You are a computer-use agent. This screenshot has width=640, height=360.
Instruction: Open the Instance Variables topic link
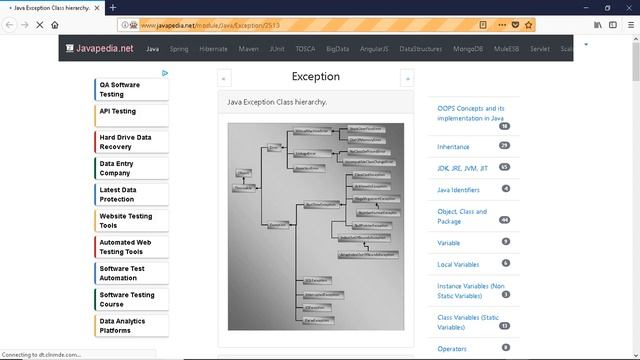471,291
